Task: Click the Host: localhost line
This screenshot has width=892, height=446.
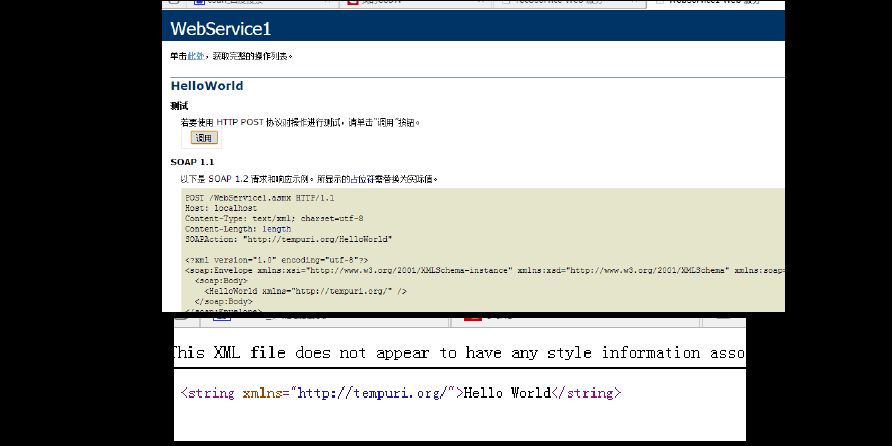Action: pyautogui.click(x=221, y=208)
